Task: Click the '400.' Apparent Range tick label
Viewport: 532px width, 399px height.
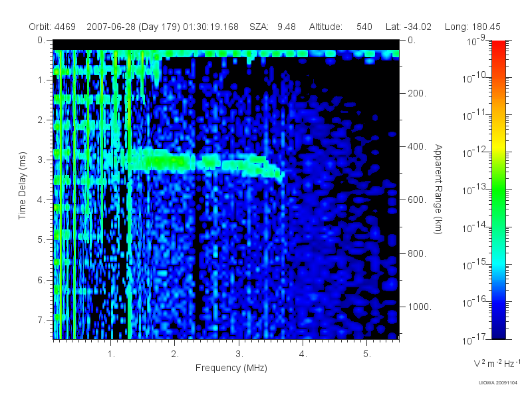Action: pyautogui.click(x=417, y=146)
